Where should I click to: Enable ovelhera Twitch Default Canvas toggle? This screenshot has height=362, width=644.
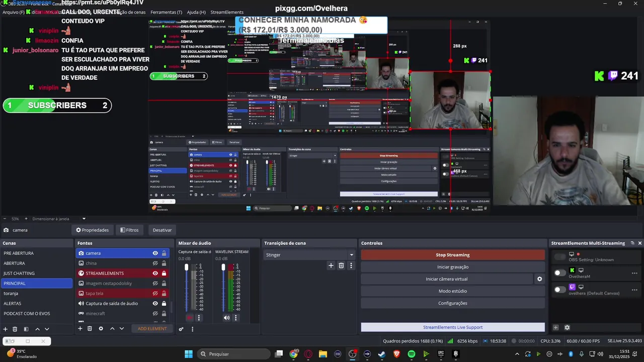click(x=560, y=290)
